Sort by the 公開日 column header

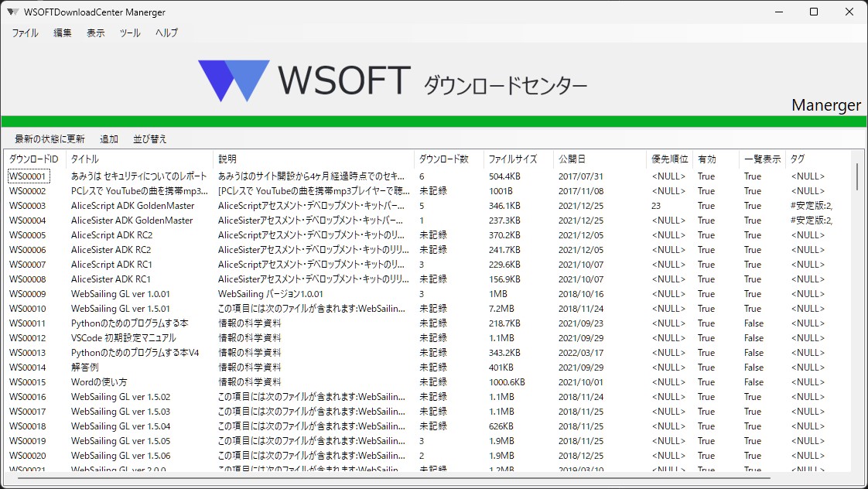570,159
